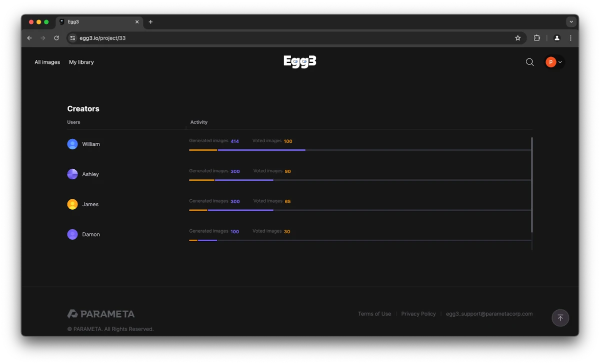View site information icon in address bar

pyautogui.click(x=72, y=38)
